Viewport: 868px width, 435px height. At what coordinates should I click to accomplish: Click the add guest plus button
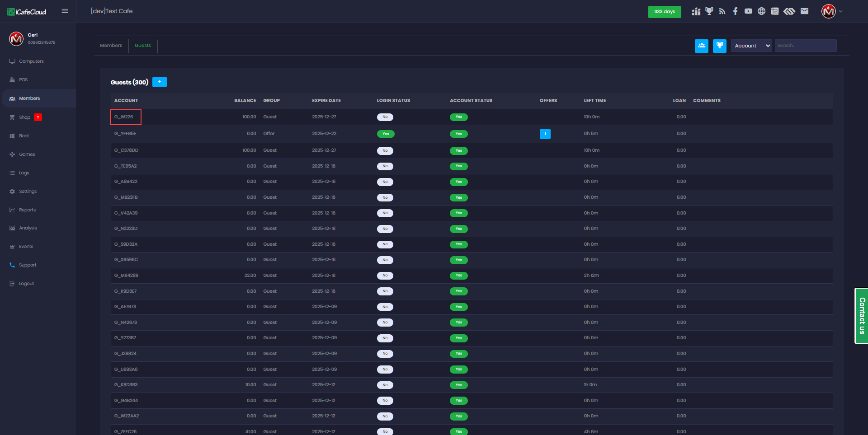[x=159, y=82]
